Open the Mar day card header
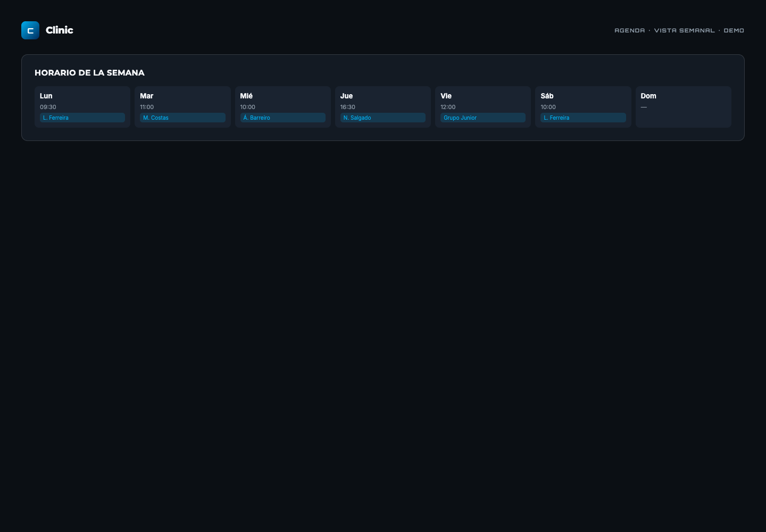Viewport: 766px width, 532px height. tap(146, 96)
